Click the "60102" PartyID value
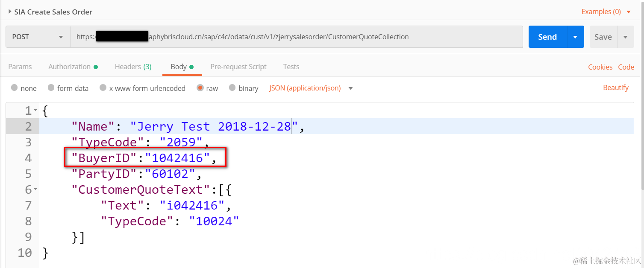Viewport: 644px width, 268px height. tap(170, 174)
